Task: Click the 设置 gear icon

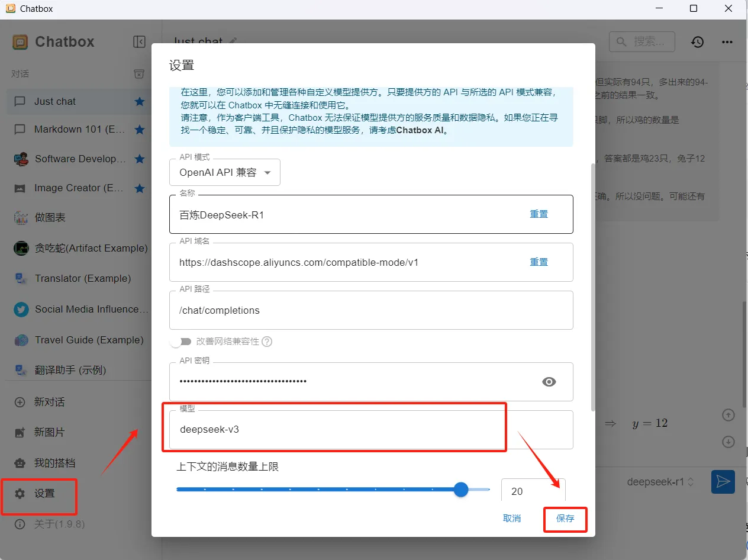Action: [20, 494]
